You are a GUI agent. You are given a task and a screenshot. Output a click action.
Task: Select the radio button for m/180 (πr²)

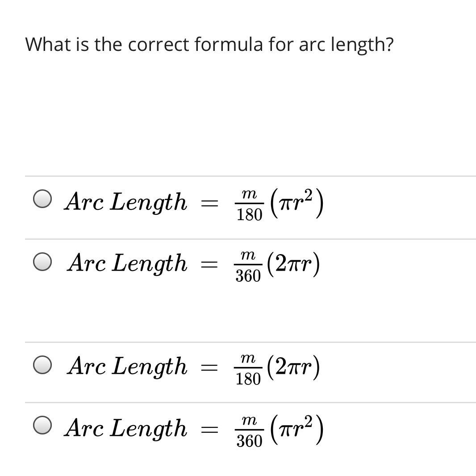[x=42, y=199]
